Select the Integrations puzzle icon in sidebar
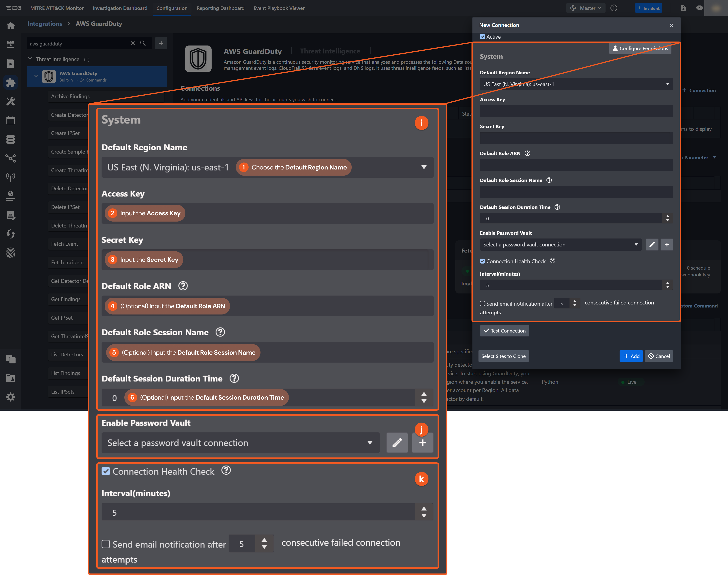This screenshot has height=575, width=728. pyautogui.click(x=10, y=82)
